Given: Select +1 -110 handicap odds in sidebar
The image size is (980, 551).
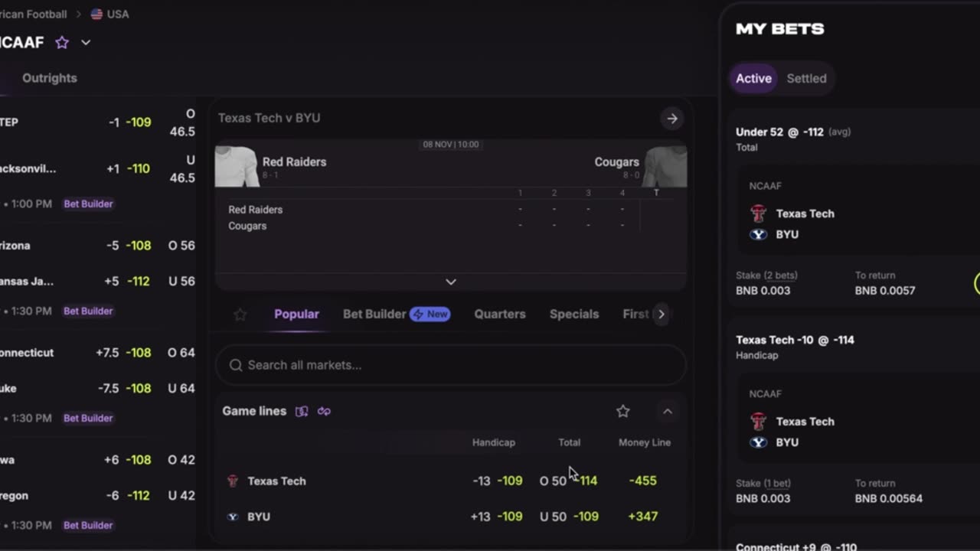Looking at the screenshot, I should (x=128, y=168).
